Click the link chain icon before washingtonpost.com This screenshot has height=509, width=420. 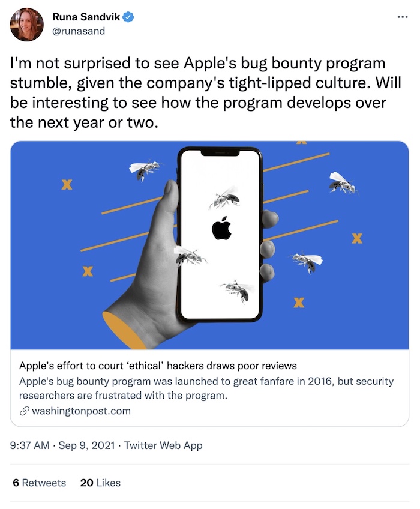tap(25, 411)
